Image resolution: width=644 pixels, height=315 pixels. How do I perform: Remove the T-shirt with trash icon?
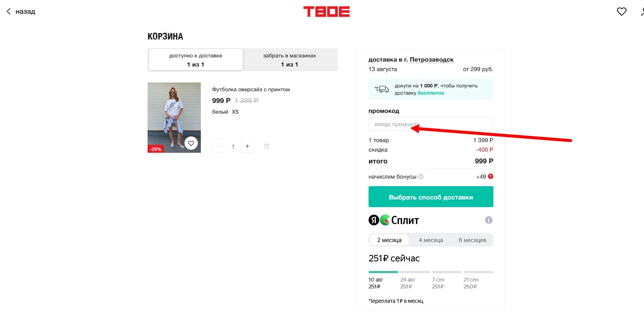point(267,146)
